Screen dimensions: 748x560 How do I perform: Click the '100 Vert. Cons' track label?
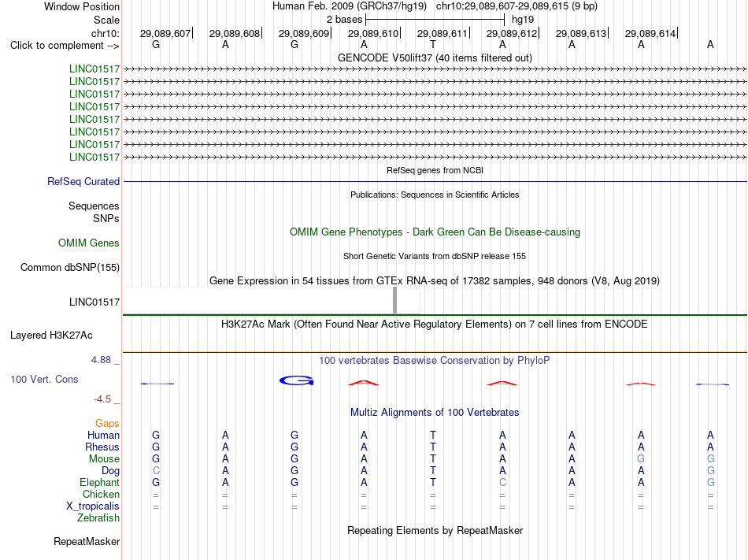[44, 379]
